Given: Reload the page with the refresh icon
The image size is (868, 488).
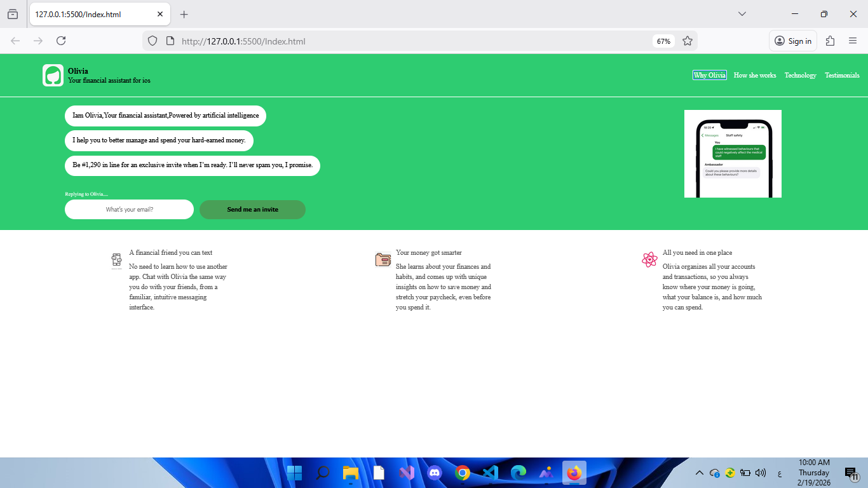Looking at the screenshot, I should [x=61, y=41].
